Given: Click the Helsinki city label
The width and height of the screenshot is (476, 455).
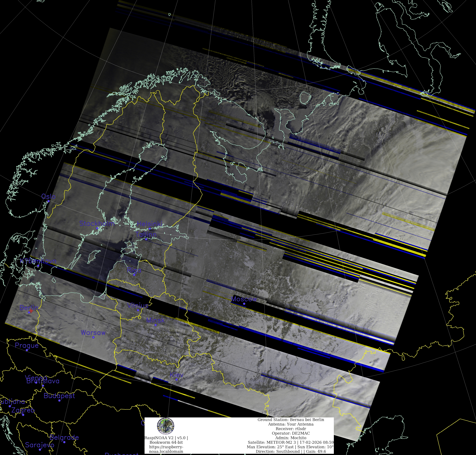Looking at the screenshot, I should [x=149, y=224].
